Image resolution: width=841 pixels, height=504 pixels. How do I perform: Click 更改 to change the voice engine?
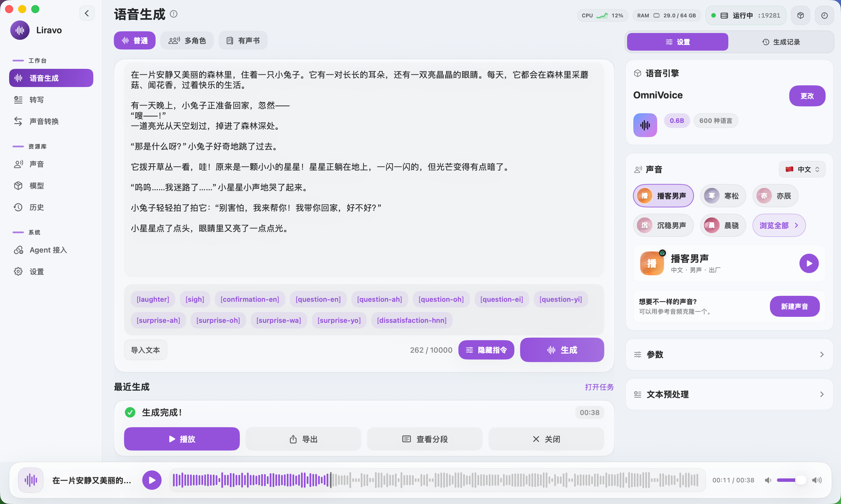tap(807, 96)
